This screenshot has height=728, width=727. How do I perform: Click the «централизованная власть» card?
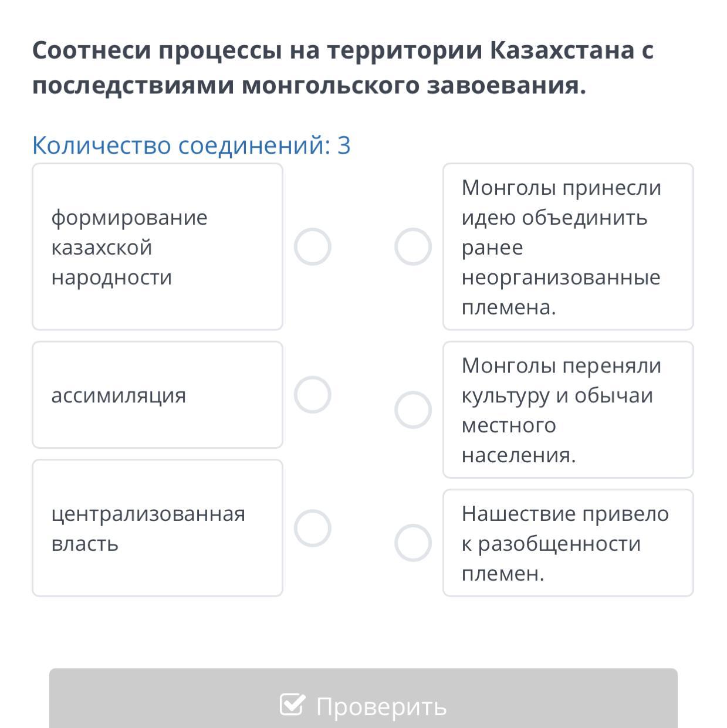157,528
